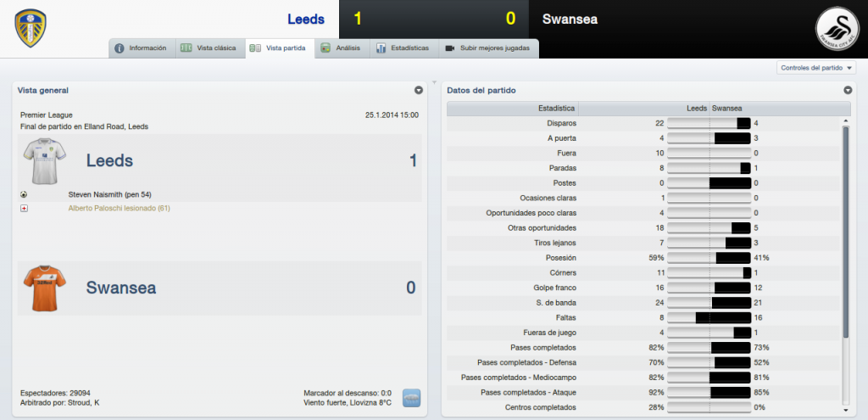The image size is (868, 420).
Task: Click Subir mejores jugadas tab
Action: tap(489, 48)
